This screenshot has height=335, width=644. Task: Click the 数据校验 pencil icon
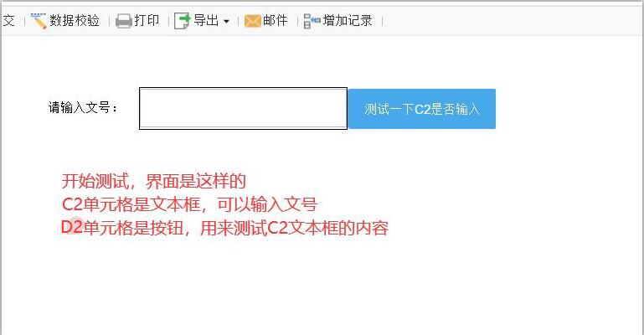click(39, 21)
